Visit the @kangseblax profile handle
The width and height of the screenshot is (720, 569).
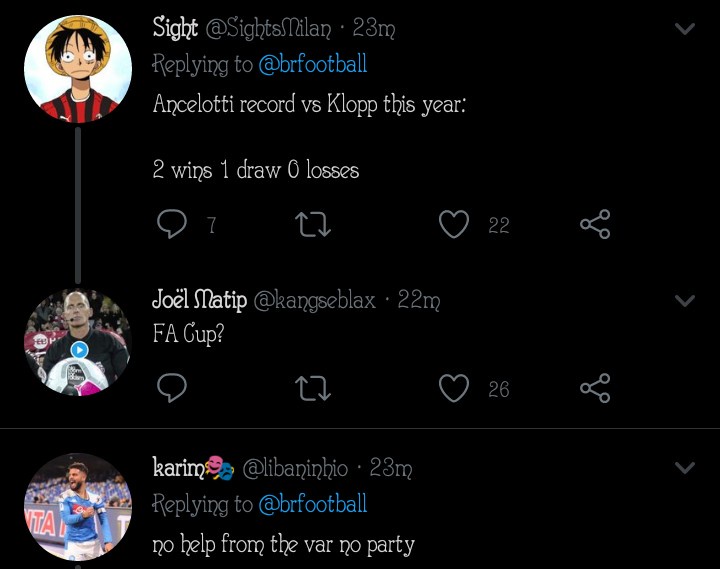315,300
